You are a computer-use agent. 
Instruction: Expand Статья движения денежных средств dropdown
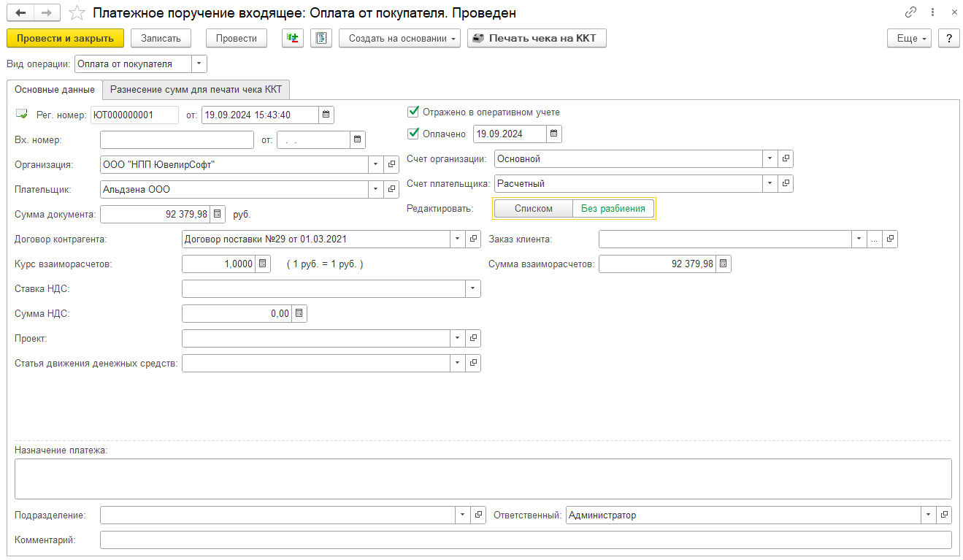(458, 363)
